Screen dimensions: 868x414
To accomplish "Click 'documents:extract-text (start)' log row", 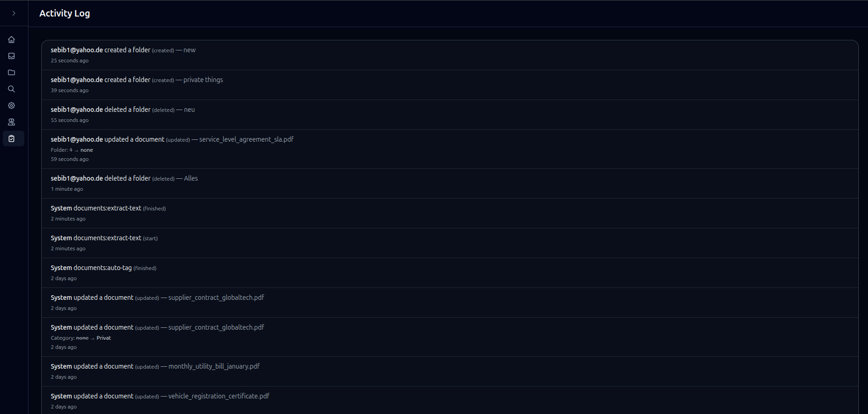I will tap(450, 243).
